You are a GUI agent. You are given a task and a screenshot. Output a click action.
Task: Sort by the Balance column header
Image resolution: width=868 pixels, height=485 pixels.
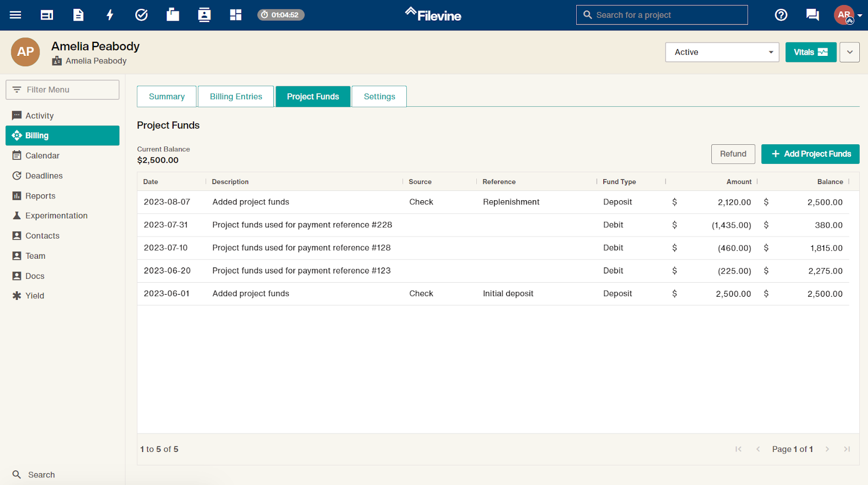click(x=830, y=182)
